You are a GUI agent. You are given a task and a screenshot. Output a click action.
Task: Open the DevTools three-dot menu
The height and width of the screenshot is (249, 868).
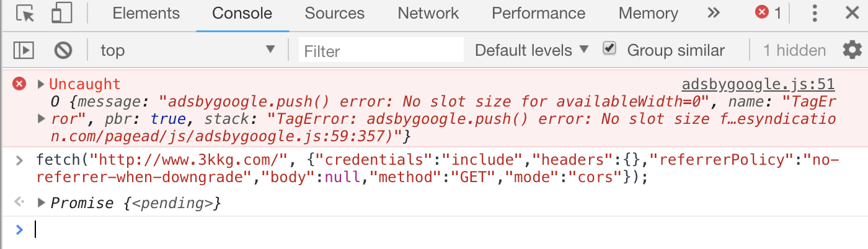click(815, 14)
